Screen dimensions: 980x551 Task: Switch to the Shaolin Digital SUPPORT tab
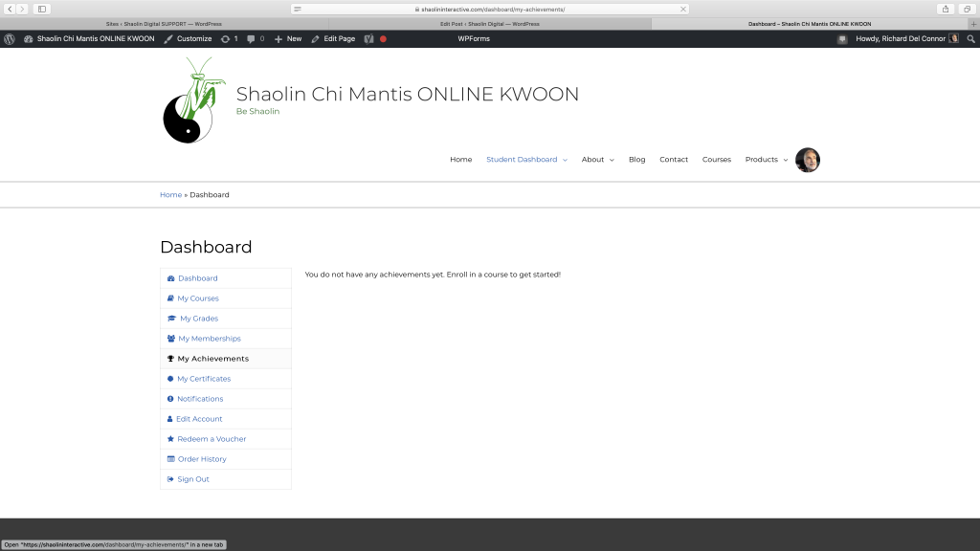pyautogui.click(x=164, y=24)
